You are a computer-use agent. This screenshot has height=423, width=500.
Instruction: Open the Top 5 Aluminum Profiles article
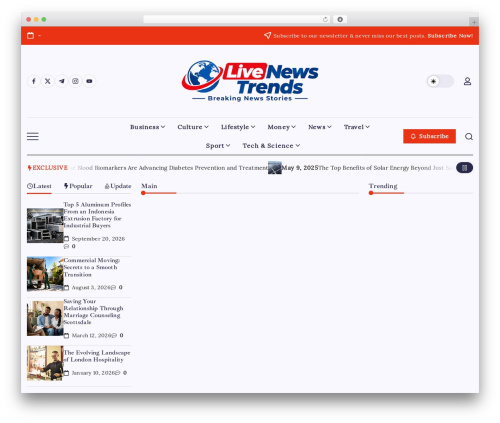pos(97,215)
